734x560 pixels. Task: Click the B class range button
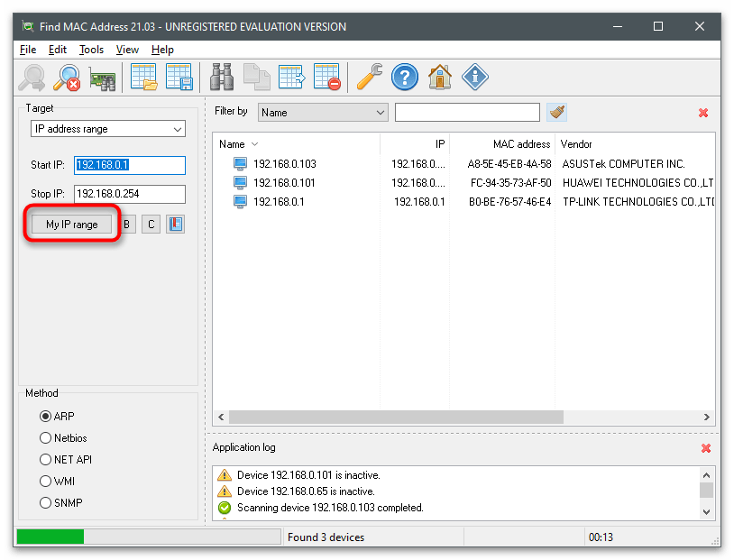pyautogui.click(x=126, y=225)
